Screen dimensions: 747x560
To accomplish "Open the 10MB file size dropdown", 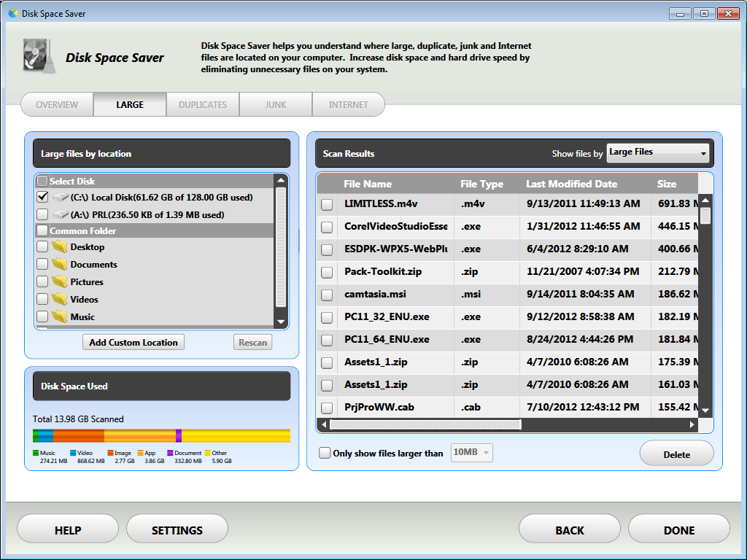I will 472,453.
